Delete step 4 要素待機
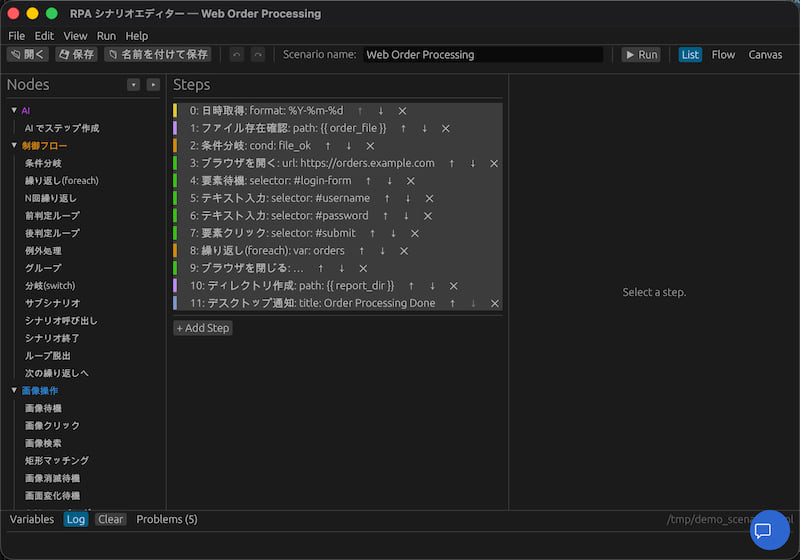The image size is (800, 560). (x=410, y=181)
